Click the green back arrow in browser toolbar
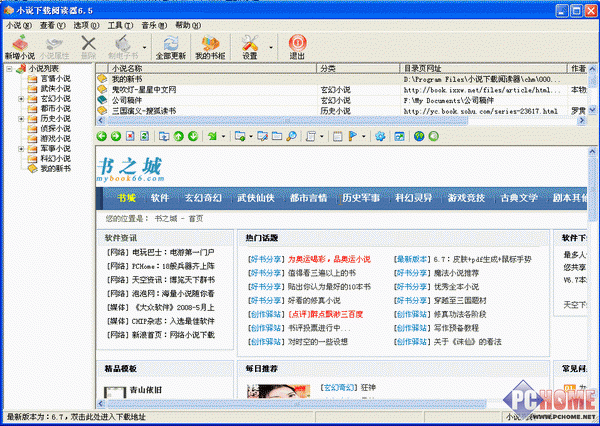Image resolution: width=600 pixels, height=426 pixels. [101, 136]
